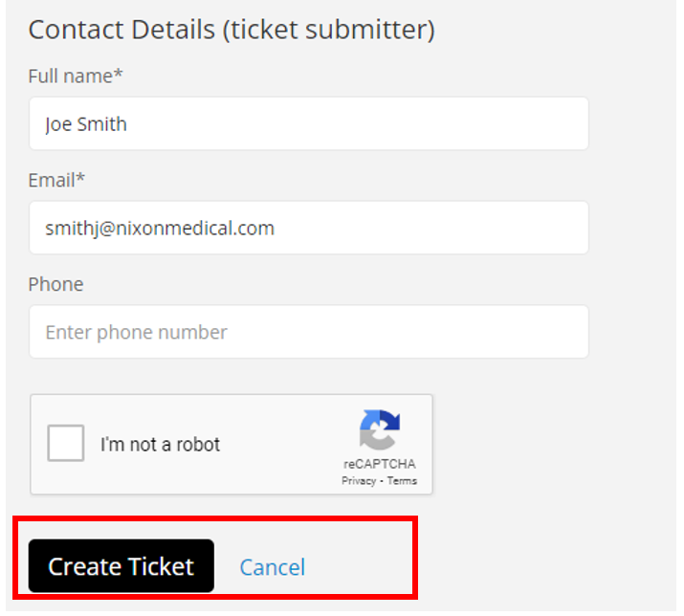
Task: Click the "Full name*" field label
Action: 70,76
